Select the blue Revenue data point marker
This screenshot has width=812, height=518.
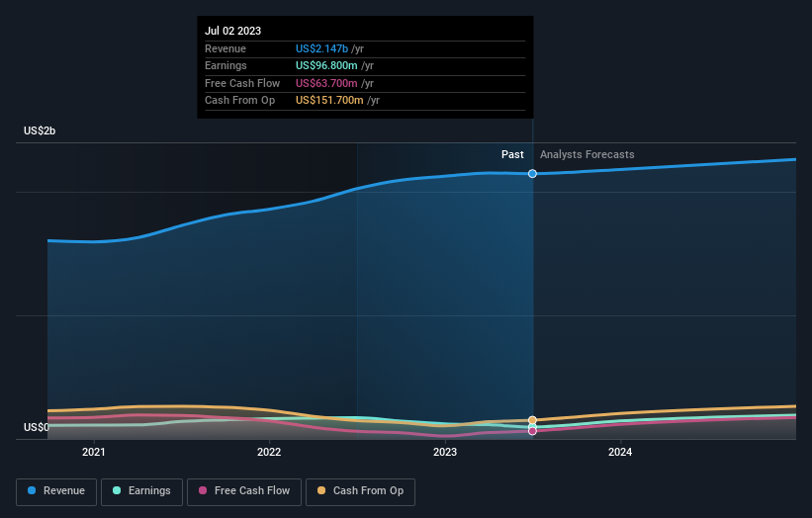(532, 173)
